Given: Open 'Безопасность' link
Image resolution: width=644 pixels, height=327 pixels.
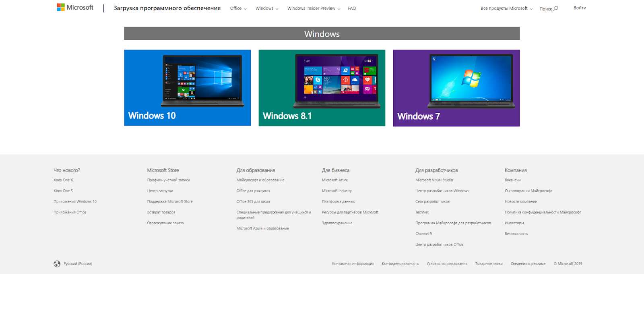Looking at the screenshot, I should (x=516, y=234).
